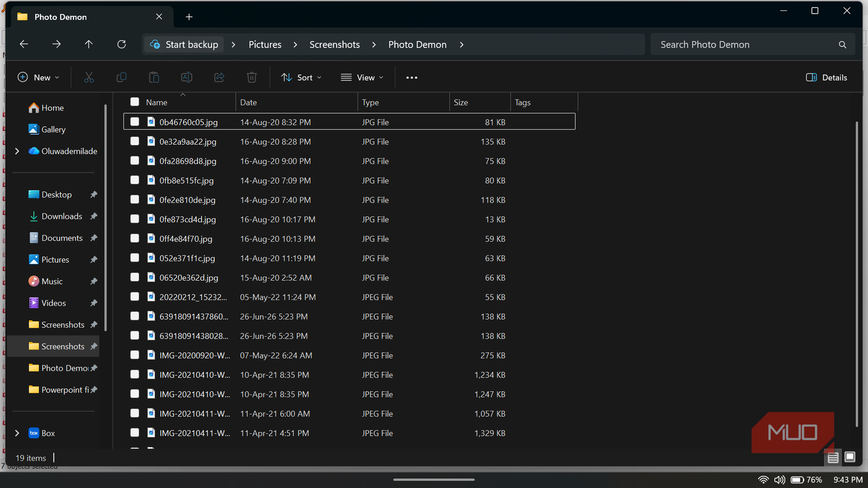Viewport: 868px width, 488px height.
Task: Open a new tab with plus
Action: pyautogui.click(x=189, y=17)
